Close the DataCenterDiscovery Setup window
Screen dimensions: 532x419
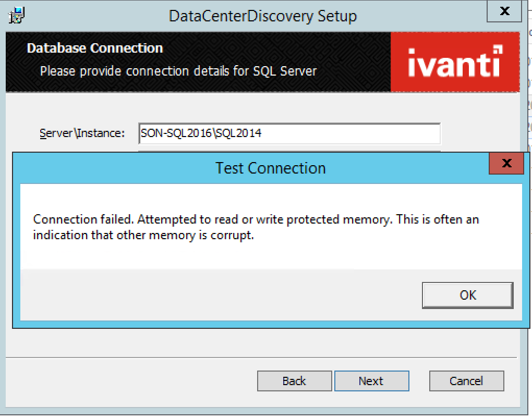coord(504,11)
